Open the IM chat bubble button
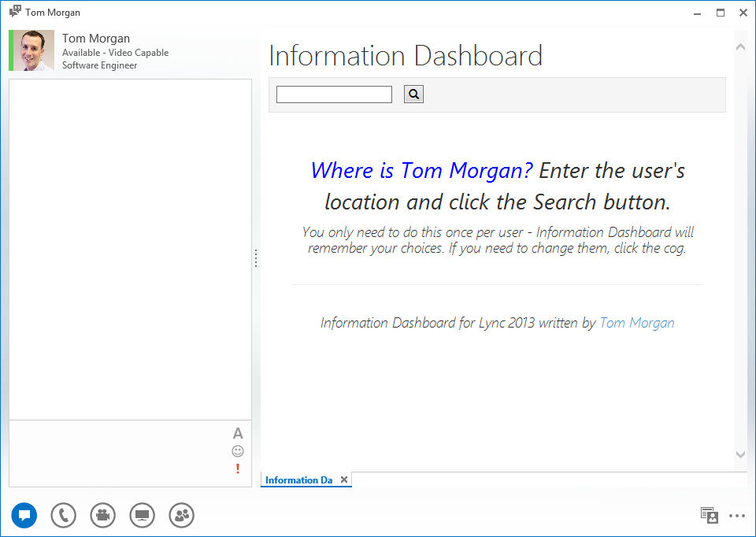 (24, 515)
